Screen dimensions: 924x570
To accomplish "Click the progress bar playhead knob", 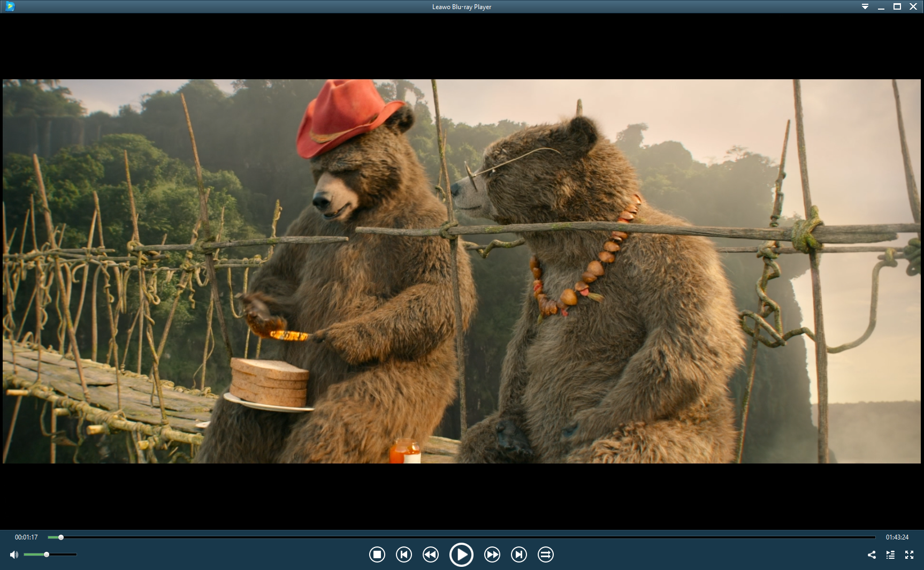I will coord(61,537).
